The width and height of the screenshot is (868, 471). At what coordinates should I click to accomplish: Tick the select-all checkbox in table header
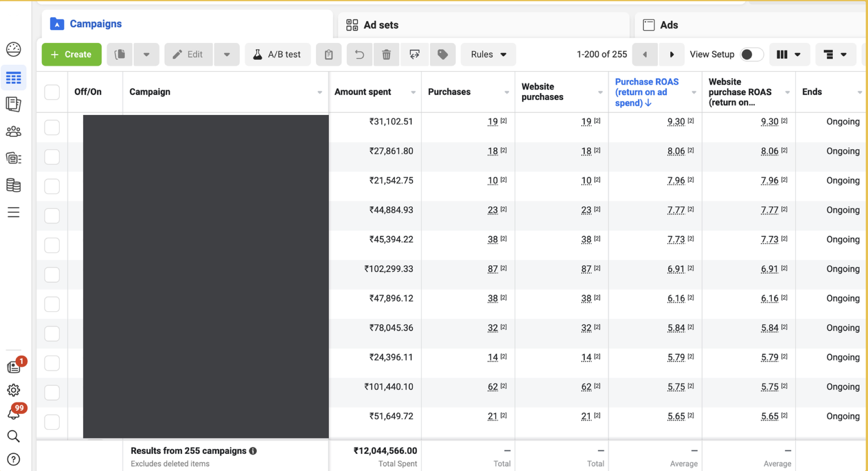(52, 92)
